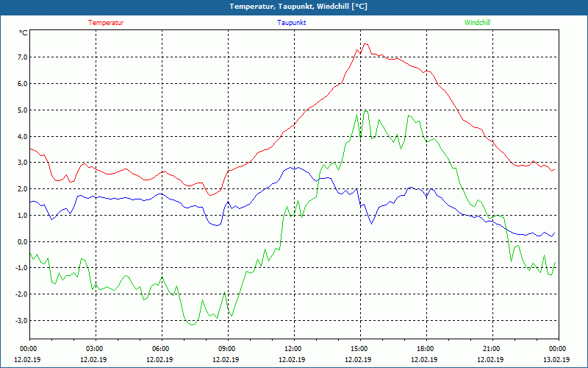Click the green Windchill legend label
The width and height of the screenshot is (588, 368).
[x=477, y=23]
